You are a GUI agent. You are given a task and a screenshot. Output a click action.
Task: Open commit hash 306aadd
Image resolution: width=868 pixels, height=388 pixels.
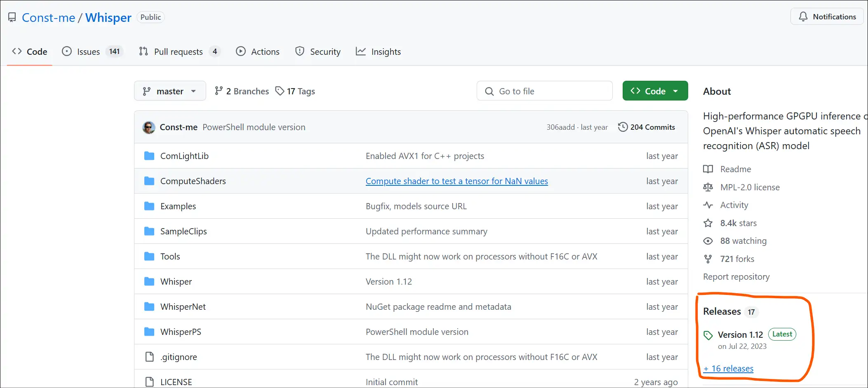560,127
